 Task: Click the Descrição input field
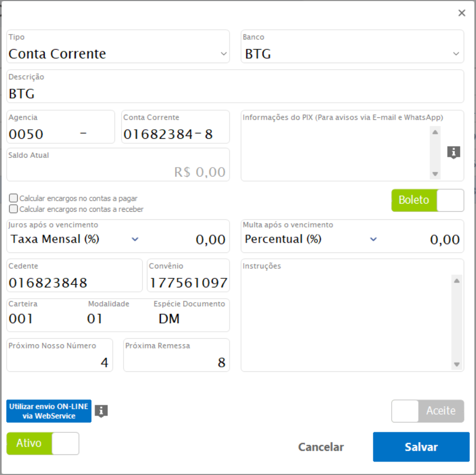(x=235, y=93)
